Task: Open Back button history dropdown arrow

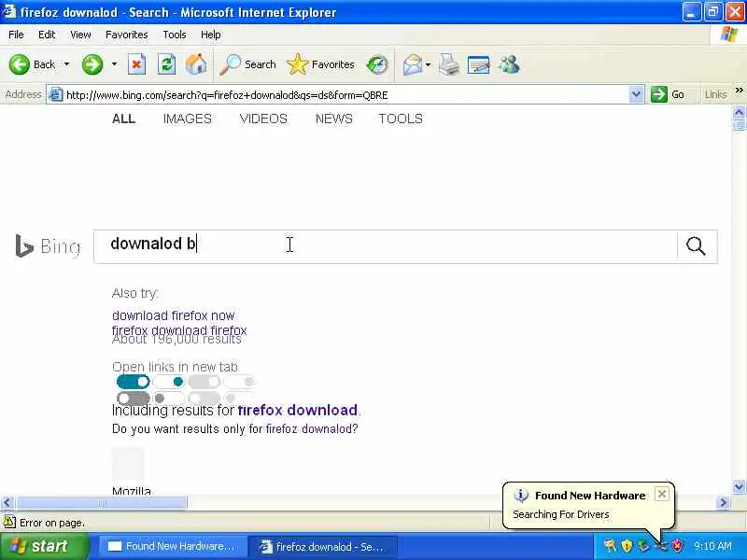Action: [66, 64]
